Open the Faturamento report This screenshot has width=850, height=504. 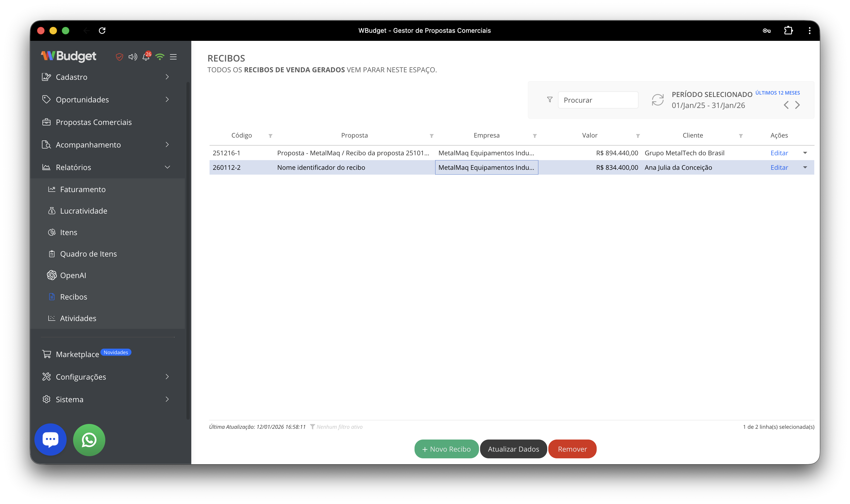coord(82,189)
